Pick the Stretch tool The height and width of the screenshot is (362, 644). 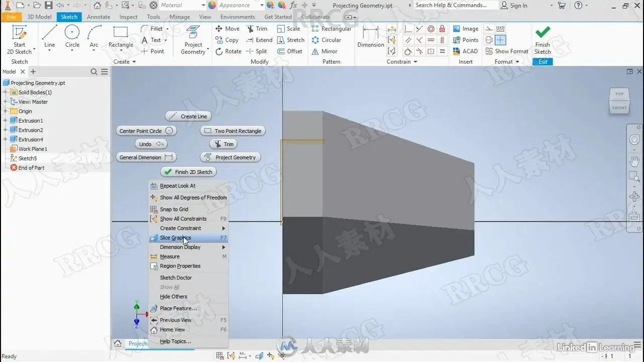[x=291, y=40]
